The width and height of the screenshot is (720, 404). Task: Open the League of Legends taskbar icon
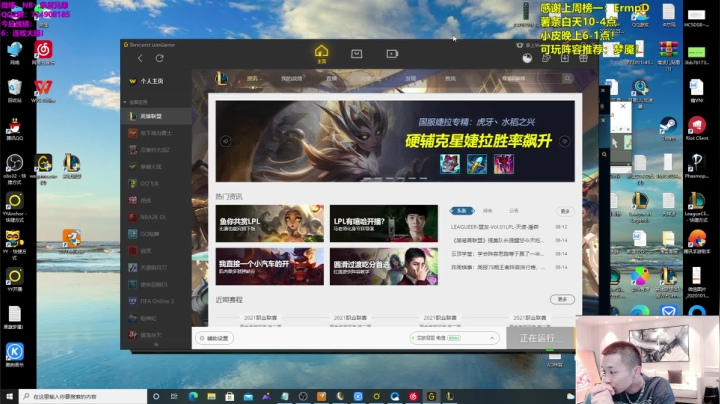pyautogui.click(x=450, y=396)
